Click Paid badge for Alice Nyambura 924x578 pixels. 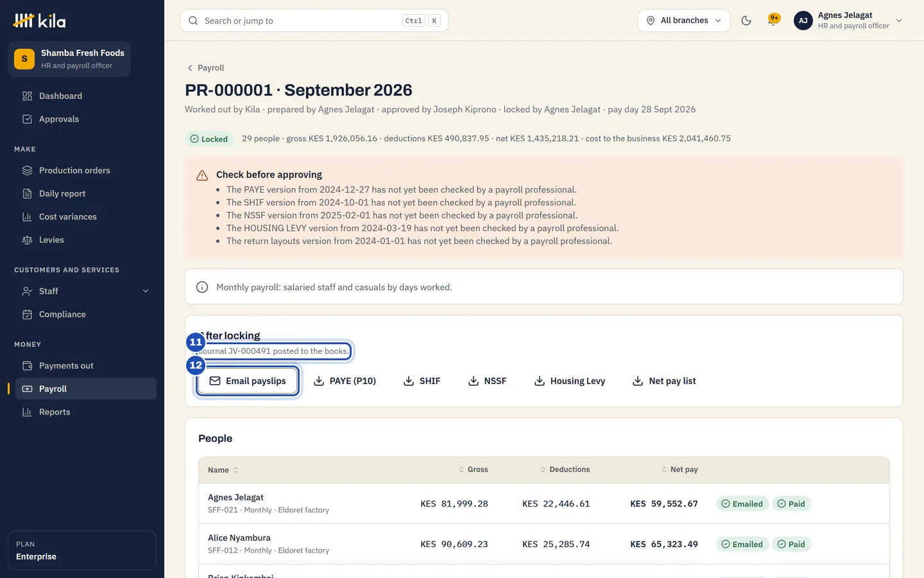[791, 544]
